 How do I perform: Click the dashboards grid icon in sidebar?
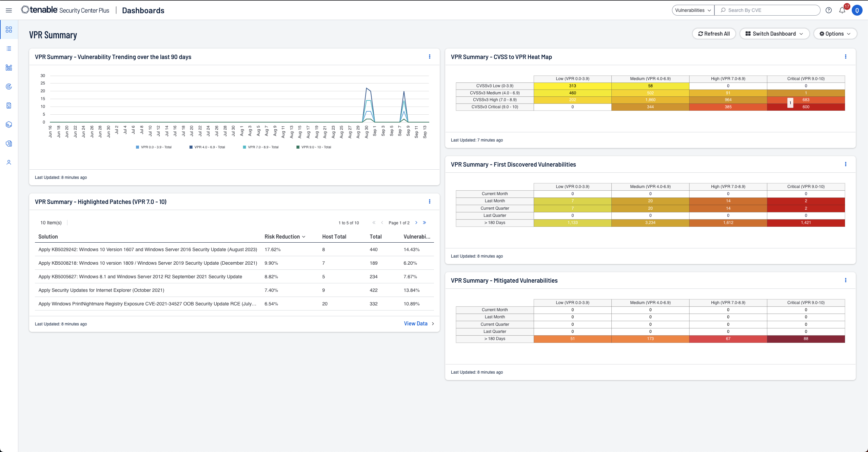point(9,30)
